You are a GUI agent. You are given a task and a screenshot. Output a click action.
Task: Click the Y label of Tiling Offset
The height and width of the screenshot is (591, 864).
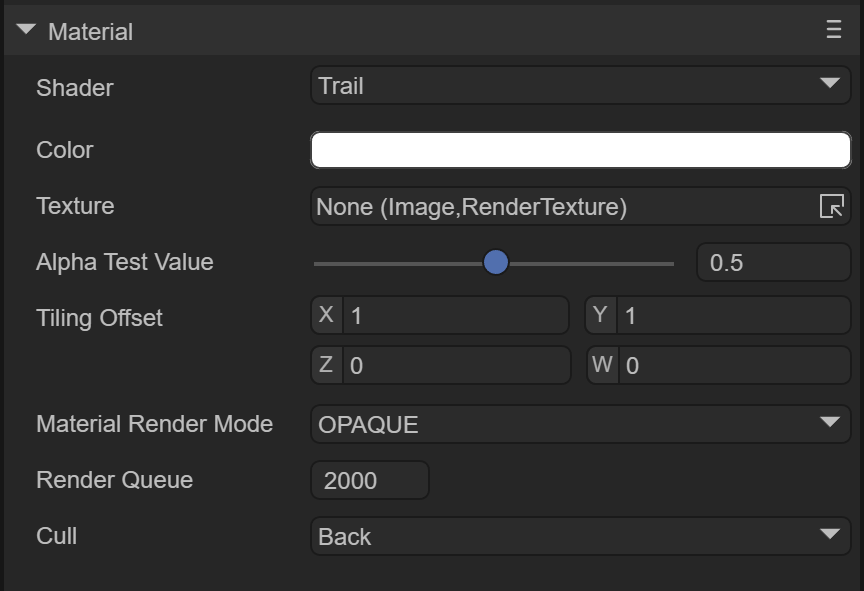600,315
